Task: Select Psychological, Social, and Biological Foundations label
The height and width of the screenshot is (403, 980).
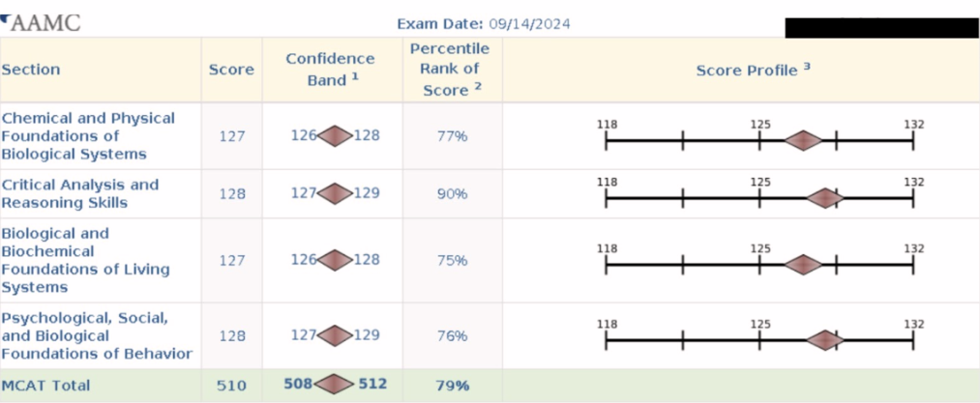Action: 96,335
